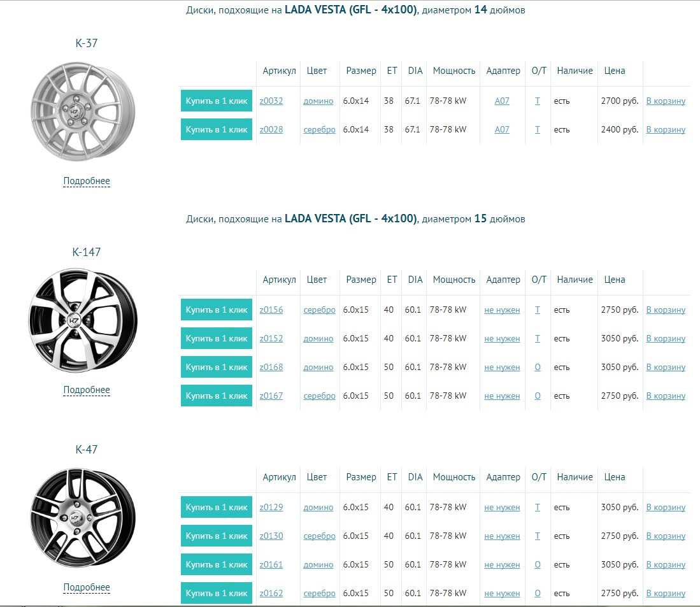Image resolution: width=700 pixels, height=607 pixels.
Task: Click 'не нужен' adapter link in row z0156
Action: click(502, 310)
